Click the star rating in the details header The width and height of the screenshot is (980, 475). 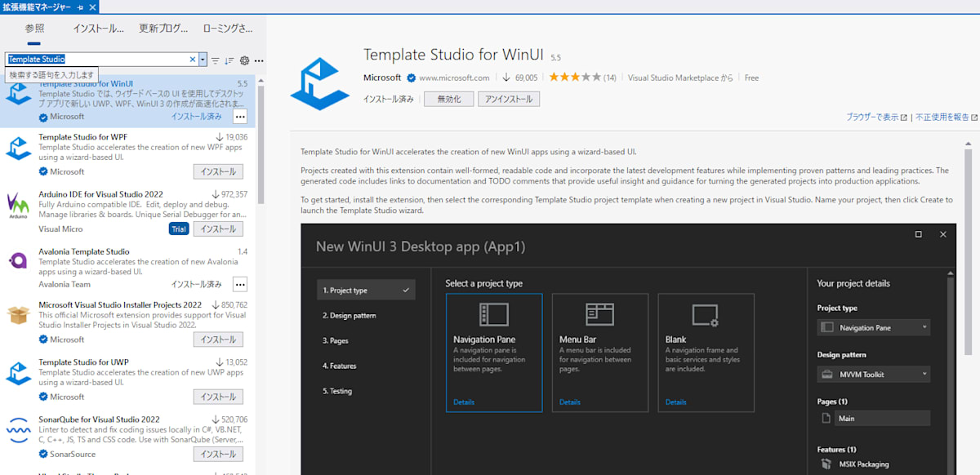coord(575,78)
